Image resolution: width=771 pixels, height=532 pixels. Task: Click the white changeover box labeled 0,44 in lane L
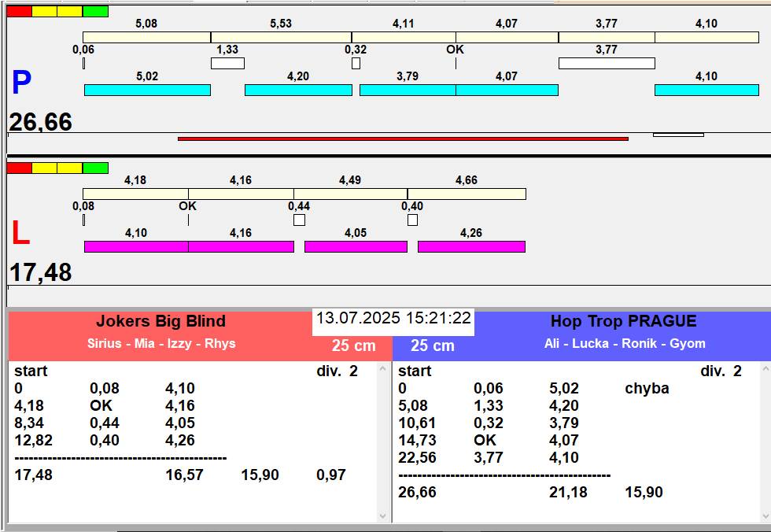click(x=300, y=220)
